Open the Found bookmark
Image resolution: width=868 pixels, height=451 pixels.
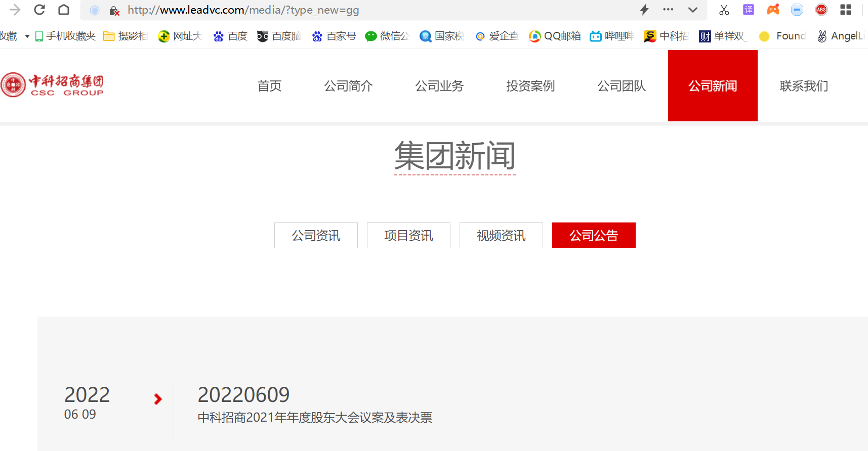[782, 36]
